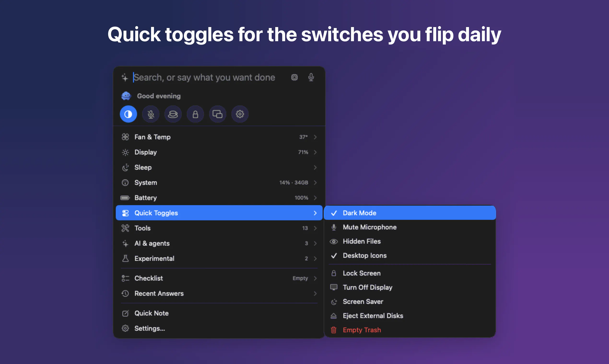This screenshot has height=364, width=609.
Task: Select the Quick Toggles menu item
Action: 219,213
